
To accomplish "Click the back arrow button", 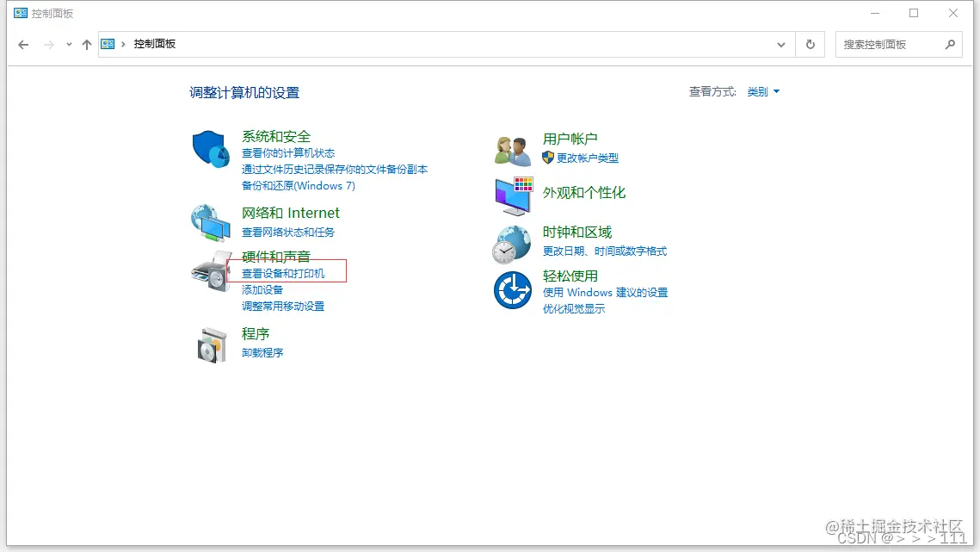I will pos(23,45).
